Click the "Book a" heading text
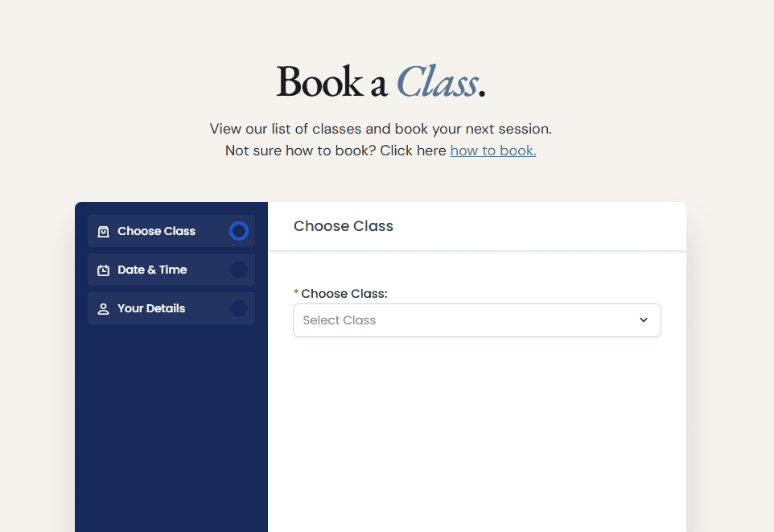Viewport: 774px width, 532px height. pos(331,82)
